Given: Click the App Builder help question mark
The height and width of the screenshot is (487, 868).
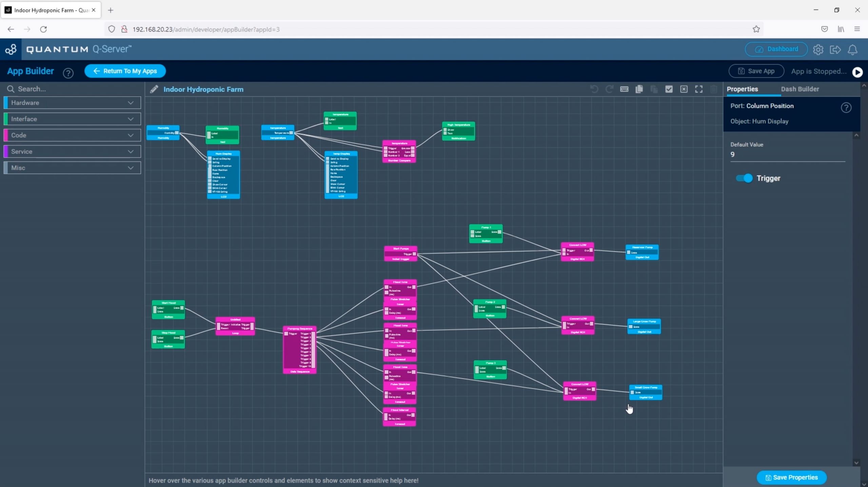Looking at the screenshot, I should tap(68, 73).
